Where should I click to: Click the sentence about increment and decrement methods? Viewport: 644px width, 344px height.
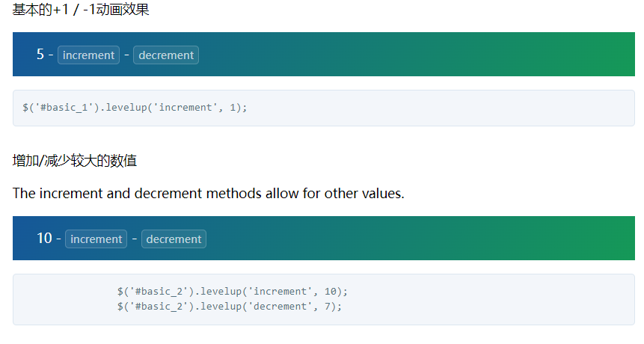pos(209,193)
